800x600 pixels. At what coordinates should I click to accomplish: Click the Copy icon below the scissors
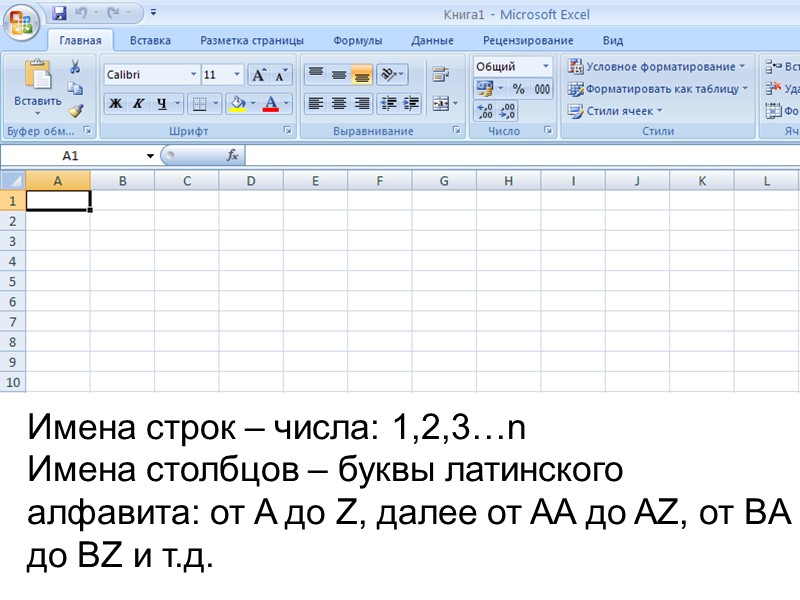75,88
